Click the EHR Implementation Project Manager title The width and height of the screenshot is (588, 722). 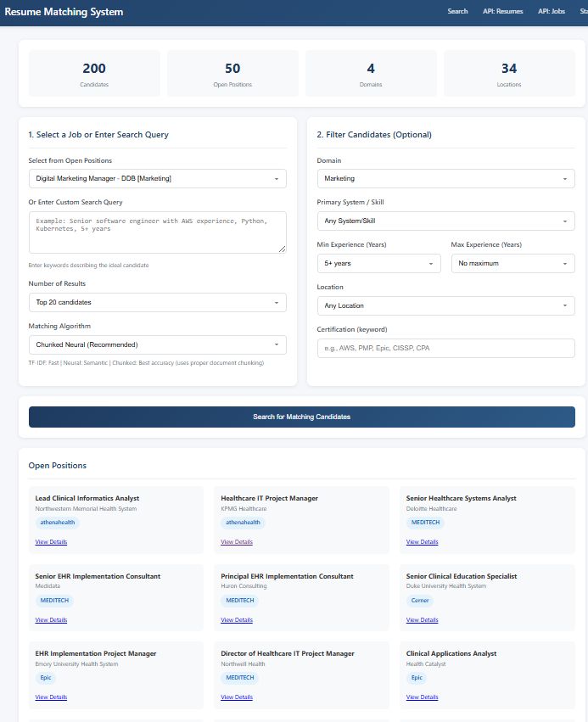(x=96, y=654)
